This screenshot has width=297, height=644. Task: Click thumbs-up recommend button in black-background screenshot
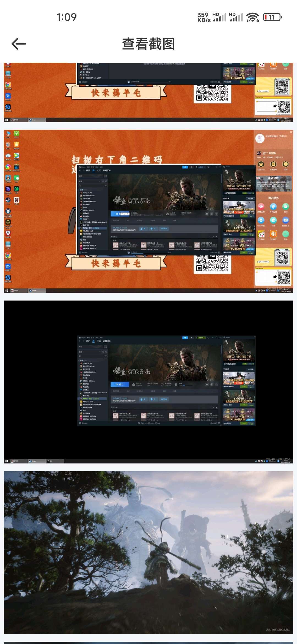143,399
